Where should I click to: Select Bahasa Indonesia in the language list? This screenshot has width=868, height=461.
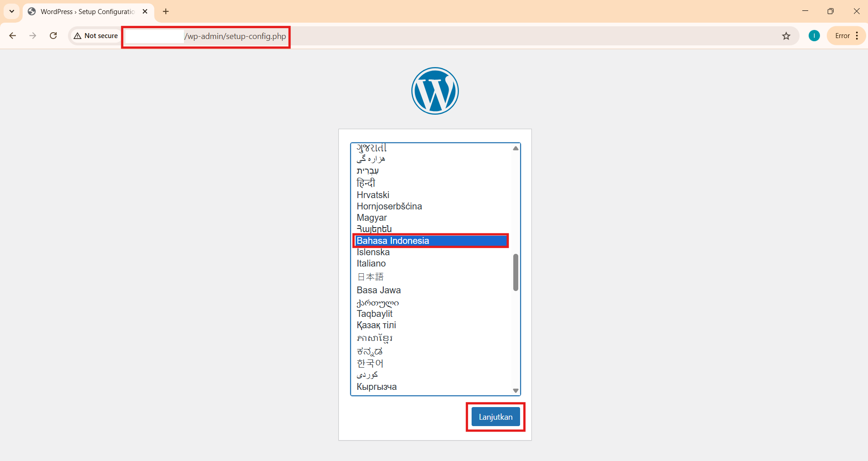pyautogui.click(x=393, y=241)
